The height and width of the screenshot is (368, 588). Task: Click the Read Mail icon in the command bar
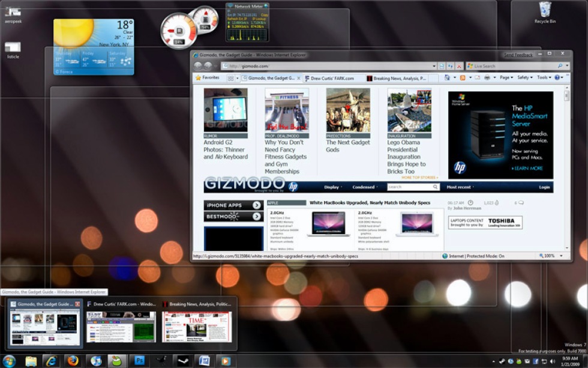[x=478, y=77]
